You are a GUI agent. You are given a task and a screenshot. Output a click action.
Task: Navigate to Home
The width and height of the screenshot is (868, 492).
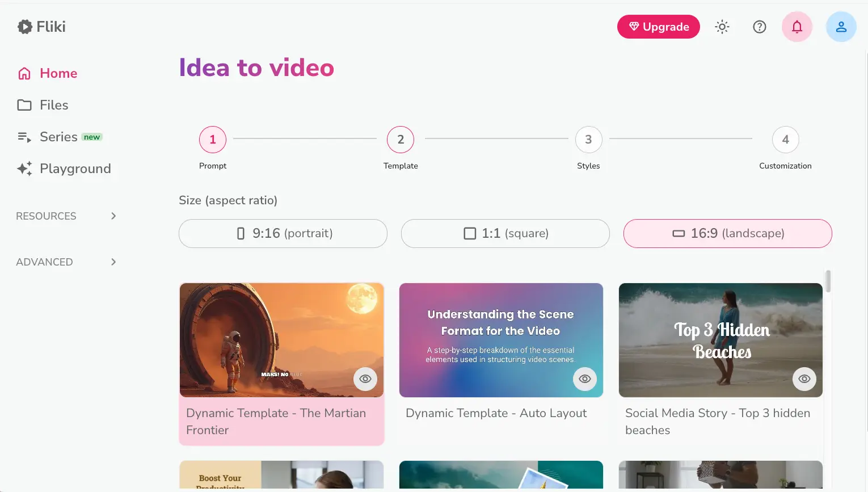click(58, 73)
